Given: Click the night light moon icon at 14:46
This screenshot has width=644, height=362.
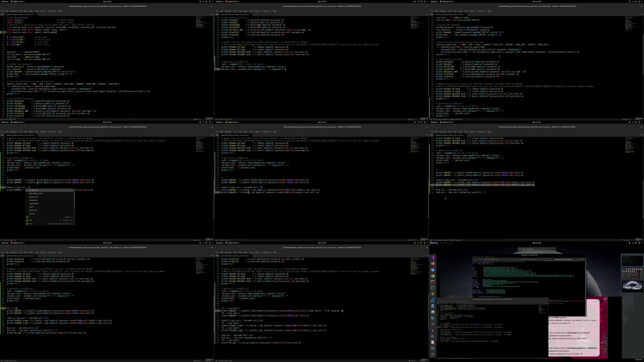Looking at the screenshot, I should point(629,243).
